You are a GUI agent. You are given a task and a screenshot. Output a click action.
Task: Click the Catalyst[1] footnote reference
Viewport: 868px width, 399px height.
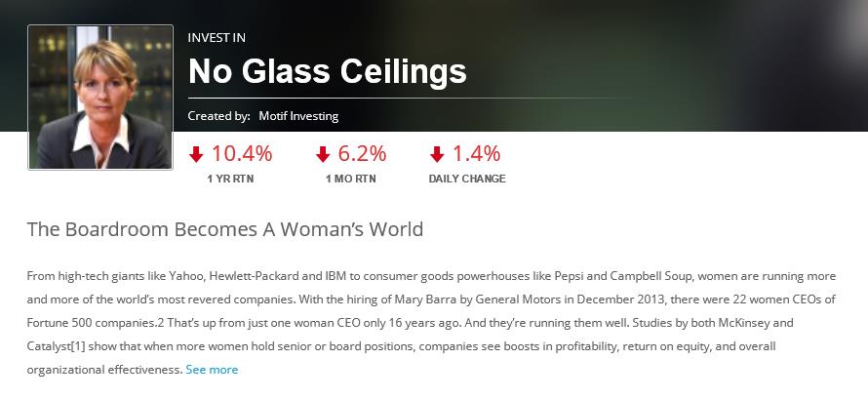59,346
